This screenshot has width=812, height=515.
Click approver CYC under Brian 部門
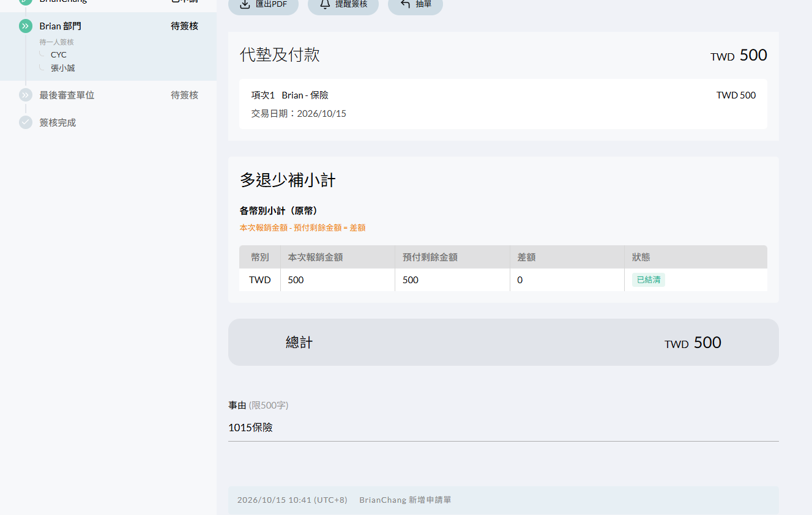pos(59,55)
